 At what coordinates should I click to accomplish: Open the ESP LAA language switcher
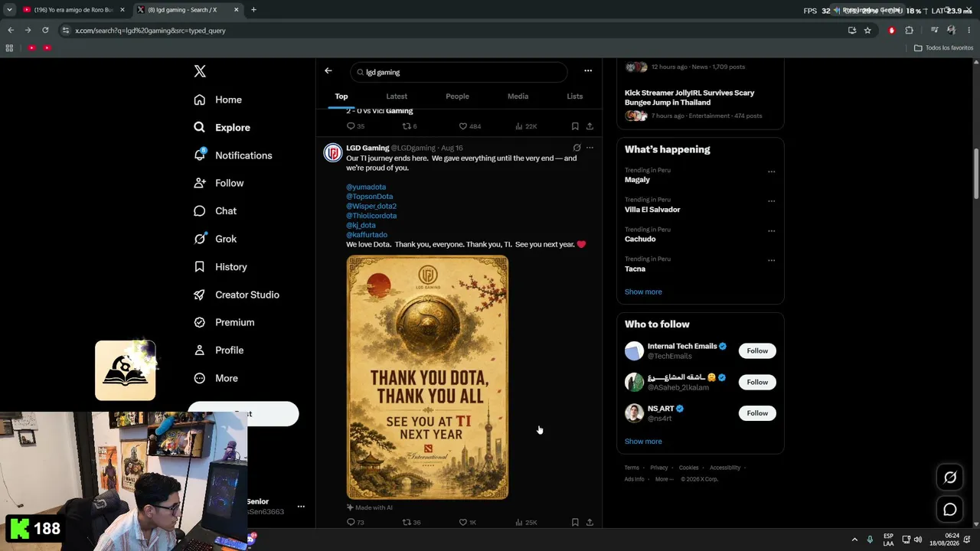point(888,540)
